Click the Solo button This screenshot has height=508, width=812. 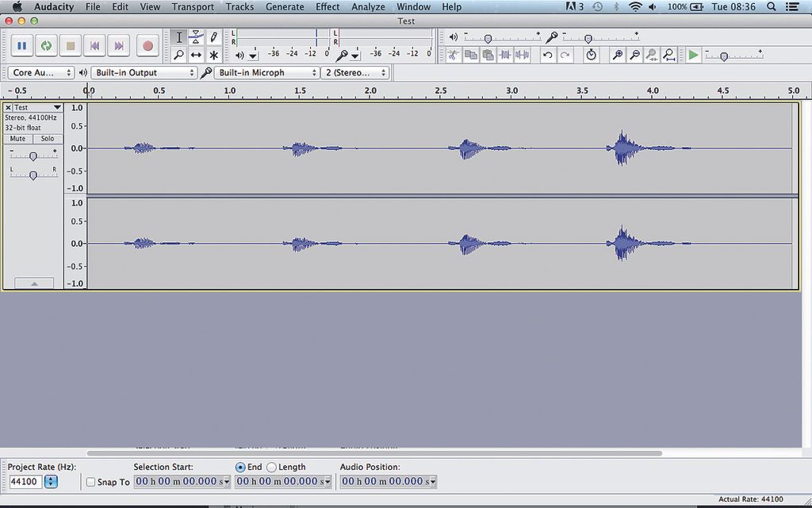point(48,138)
